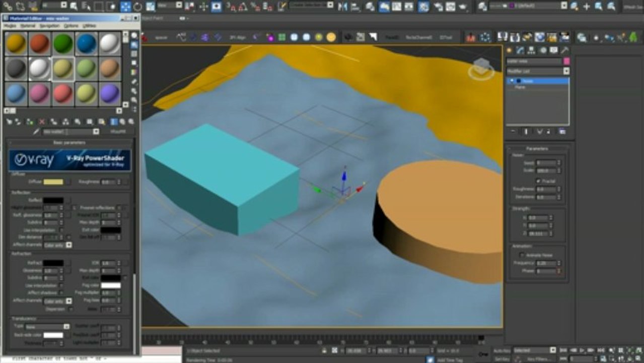
Task: Click the VRayMtl material type button
Action: 117,132
